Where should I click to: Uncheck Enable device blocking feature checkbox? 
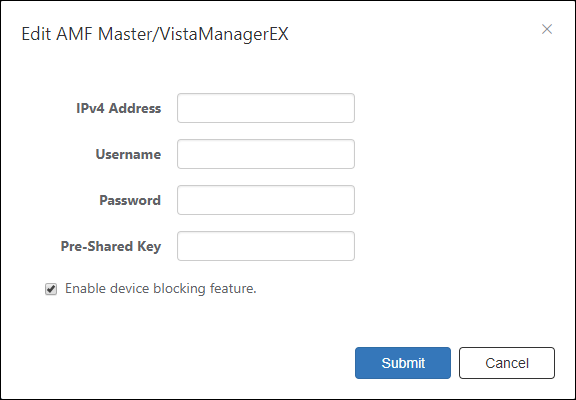pyautogui.click(x=51, y=289)
